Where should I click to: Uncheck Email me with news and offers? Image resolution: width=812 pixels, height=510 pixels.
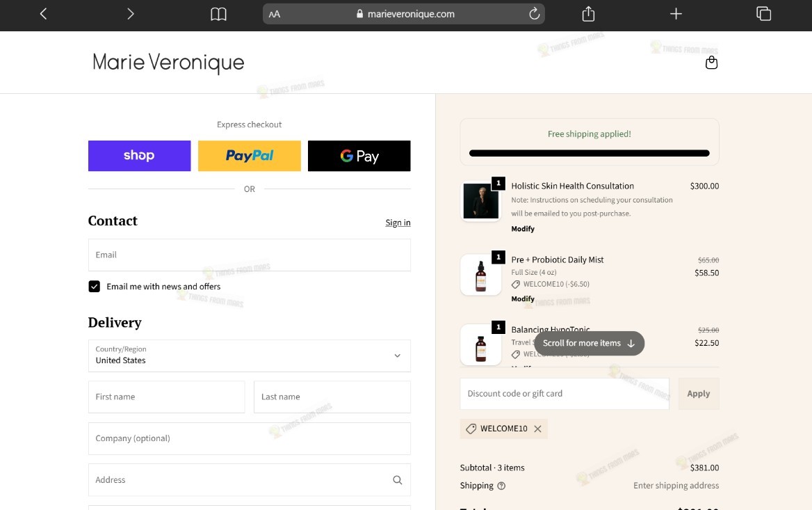click(95, 287)
